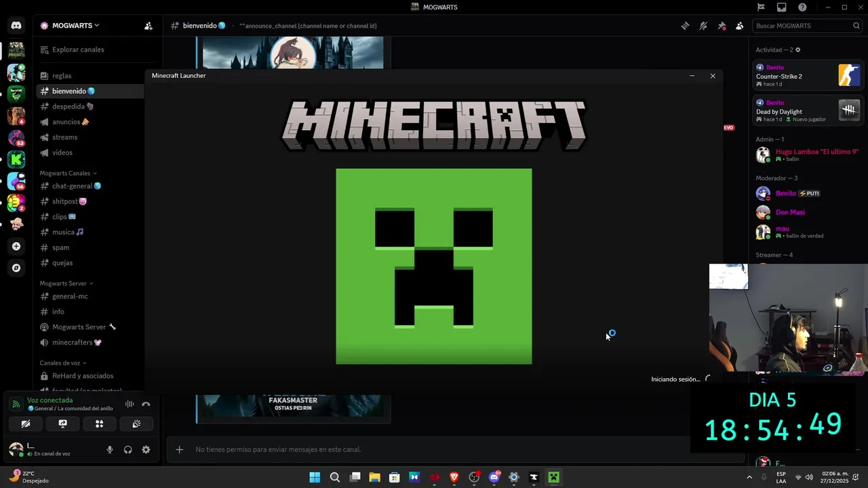Toggle channel notification mute bell icon

click(703, 26)
